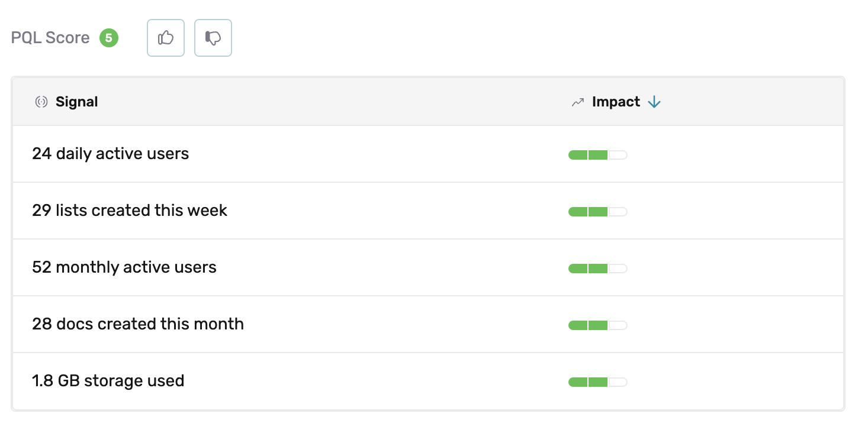Select the 1.8 GB storage used row
868x446 pixels.
point(108,381)
